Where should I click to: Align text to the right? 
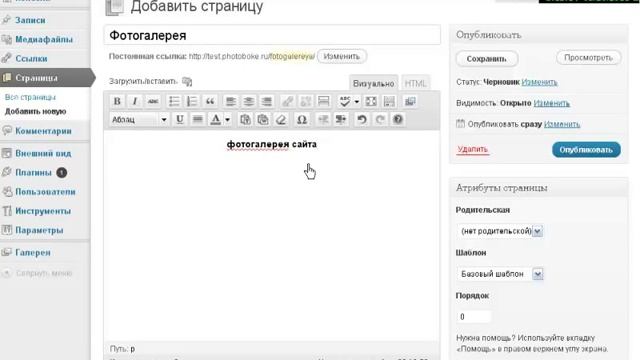(x=267, y=101)
